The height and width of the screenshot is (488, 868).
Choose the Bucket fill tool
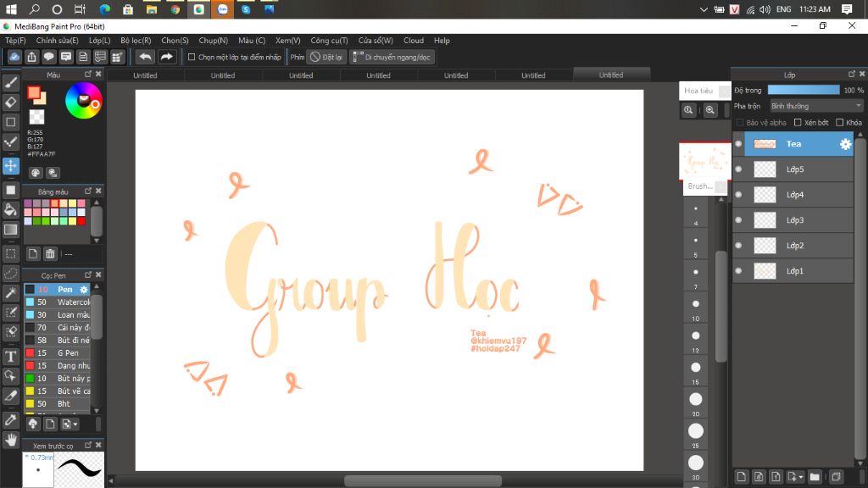[11, 209]
